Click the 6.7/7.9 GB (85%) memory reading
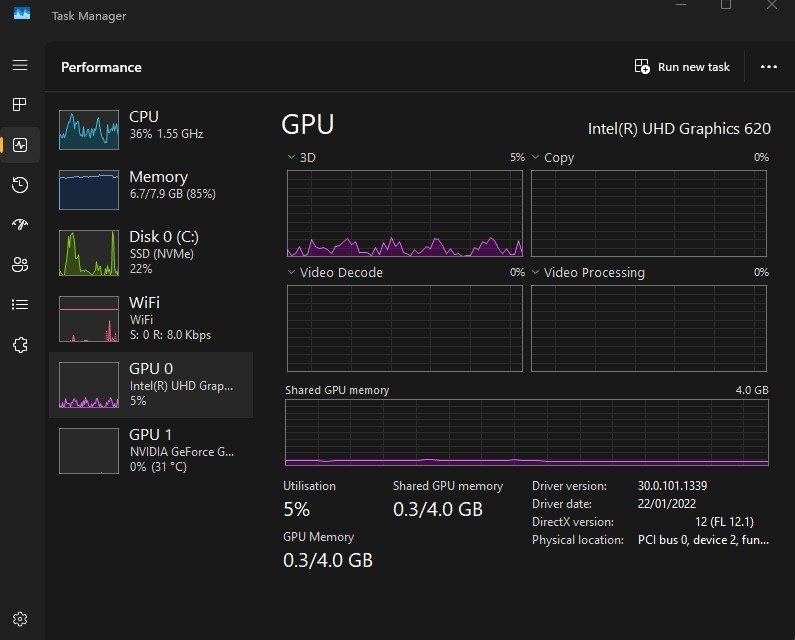795x640 pixels. coord(172,194)
